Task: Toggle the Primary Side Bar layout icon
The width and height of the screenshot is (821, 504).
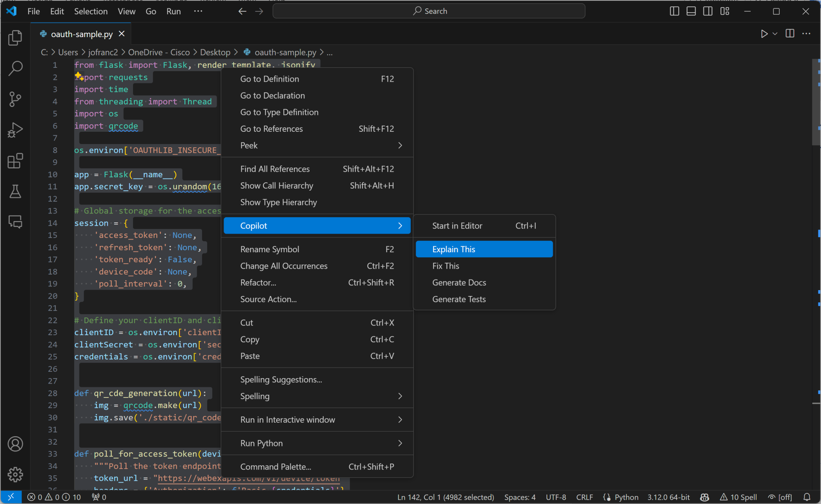Action: 674,11
